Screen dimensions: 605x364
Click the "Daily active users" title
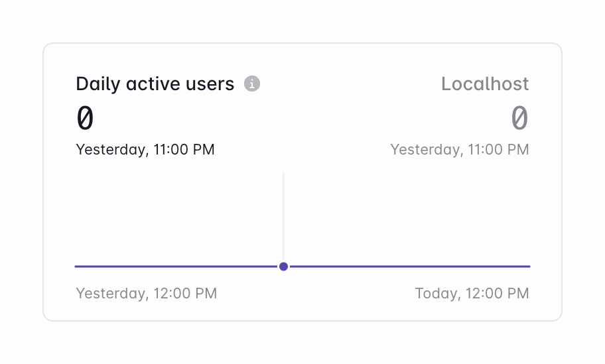pos(155,84)
